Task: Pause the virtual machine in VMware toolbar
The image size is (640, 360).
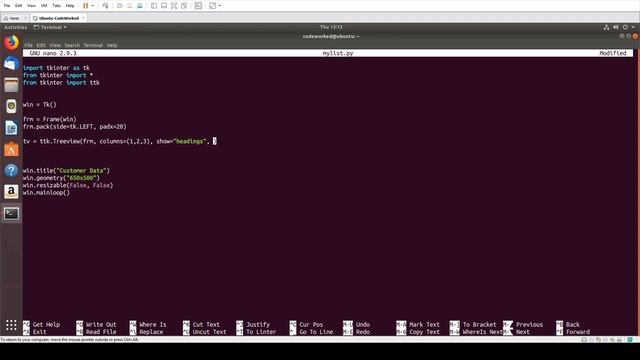Action: (x=85, y=6)
